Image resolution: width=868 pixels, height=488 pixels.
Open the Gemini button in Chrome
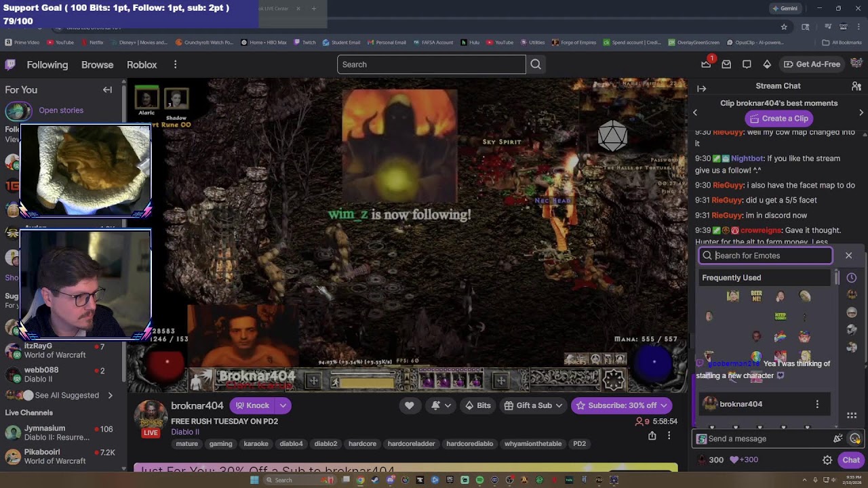pyautogui.click(x=785, y=8)
